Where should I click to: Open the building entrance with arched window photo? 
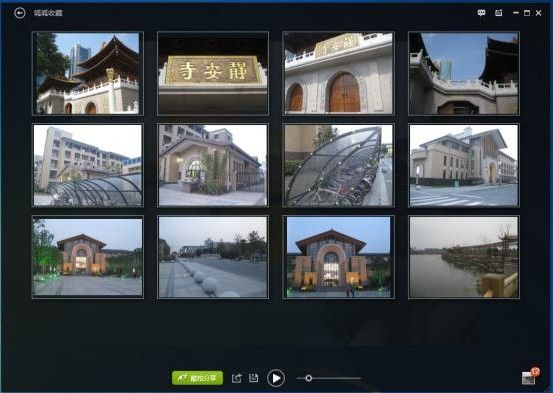[213, 165]
